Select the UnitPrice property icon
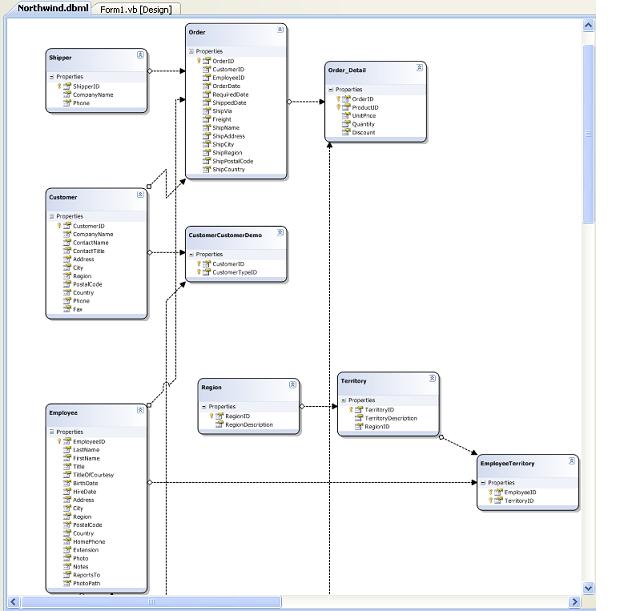Image resolution: width=624 pixels, height=611 pixels. point(346,115)
